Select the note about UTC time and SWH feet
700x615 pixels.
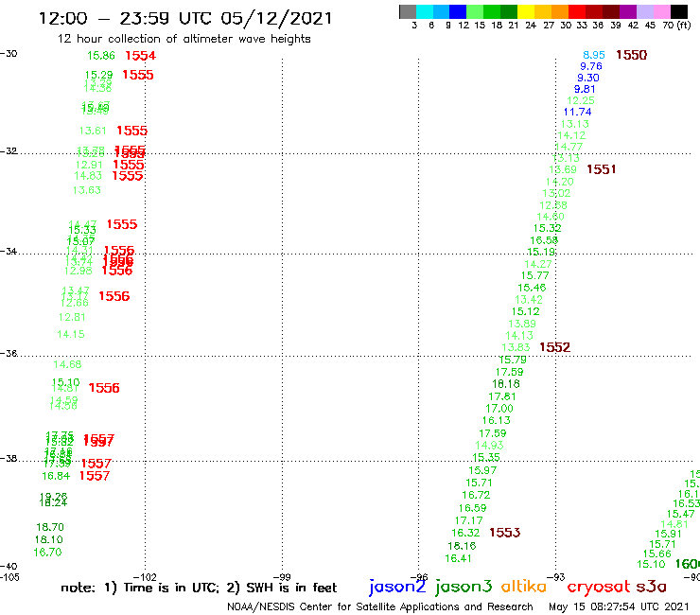pos(199,588)
